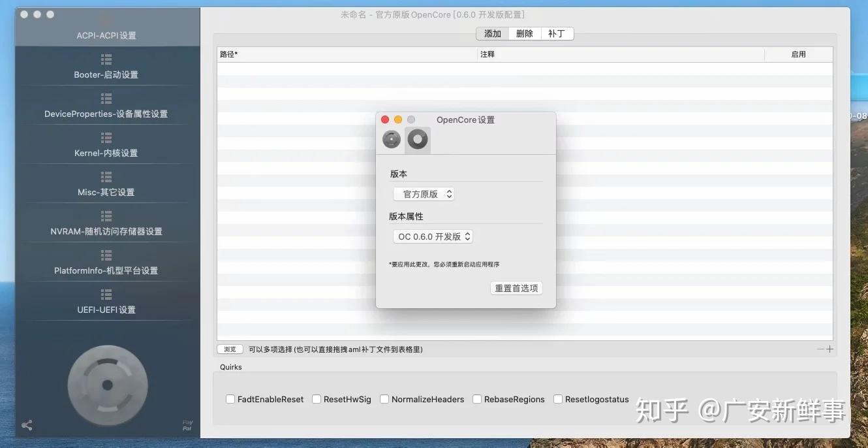Enable the NormalizeHeaders checkbox
This screenshot has height=448, width=868.
384,398
